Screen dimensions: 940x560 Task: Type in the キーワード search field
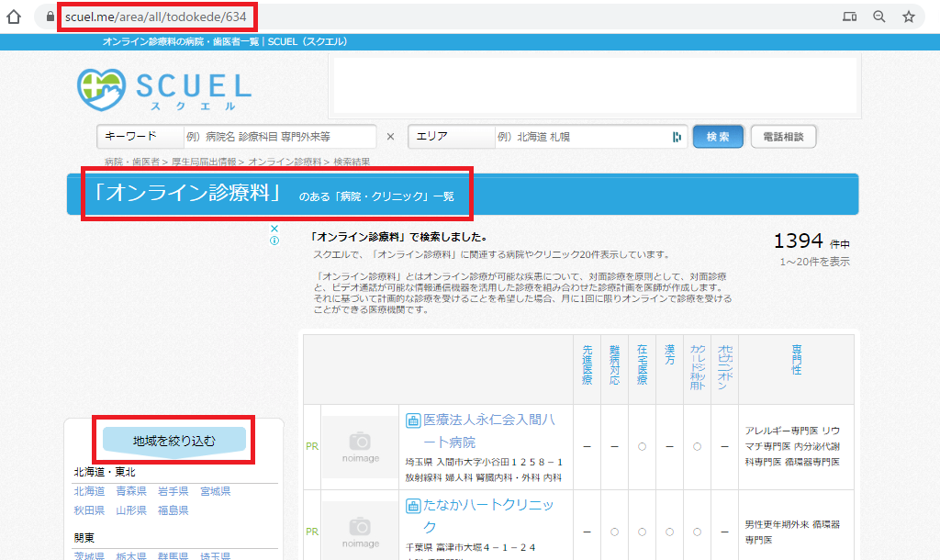tap(278, 137)
